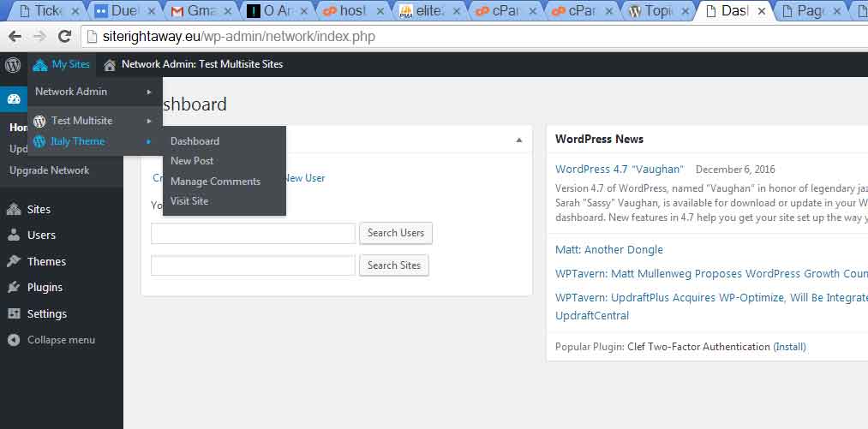Select Italy Theme site entry
This screenshot has width=868, height=429.
coord(77,141)
